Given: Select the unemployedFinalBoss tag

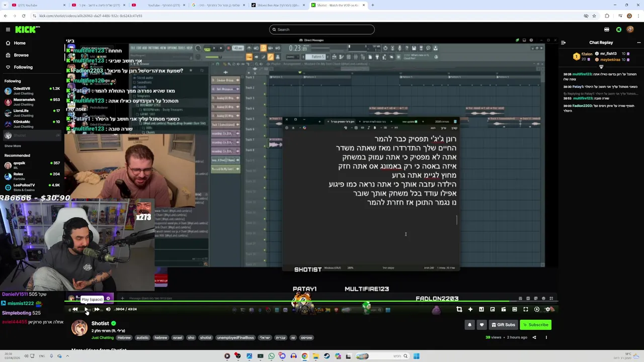Looking at the screenshot, I should (x=235, y=338).
